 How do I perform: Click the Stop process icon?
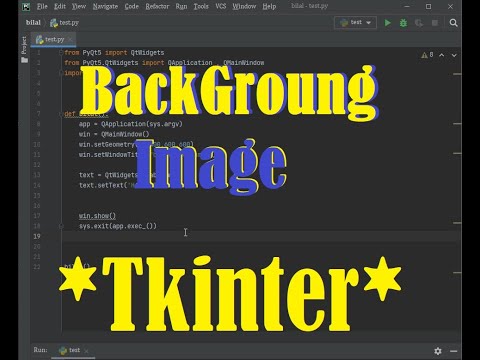point(435,23)
